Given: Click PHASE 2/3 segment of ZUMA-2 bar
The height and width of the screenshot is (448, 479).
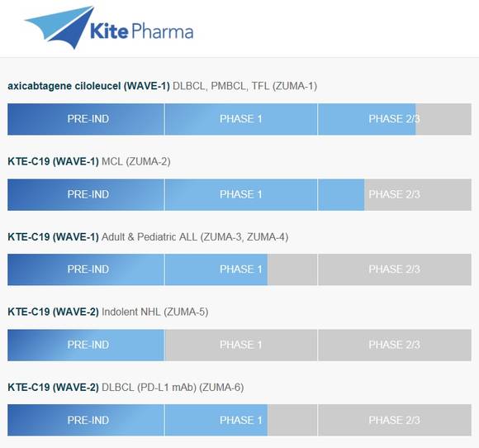Looking at the screenshot, I should 395,195.
